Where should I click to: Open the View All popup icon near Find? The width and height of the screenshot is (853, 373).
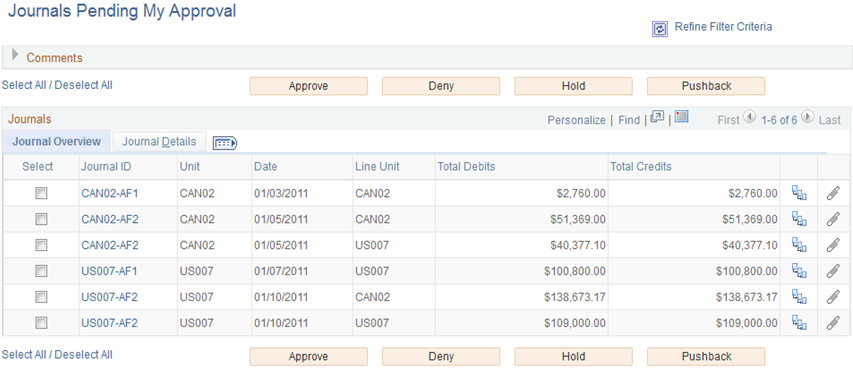pyautogui.click(x=657, y=116)
